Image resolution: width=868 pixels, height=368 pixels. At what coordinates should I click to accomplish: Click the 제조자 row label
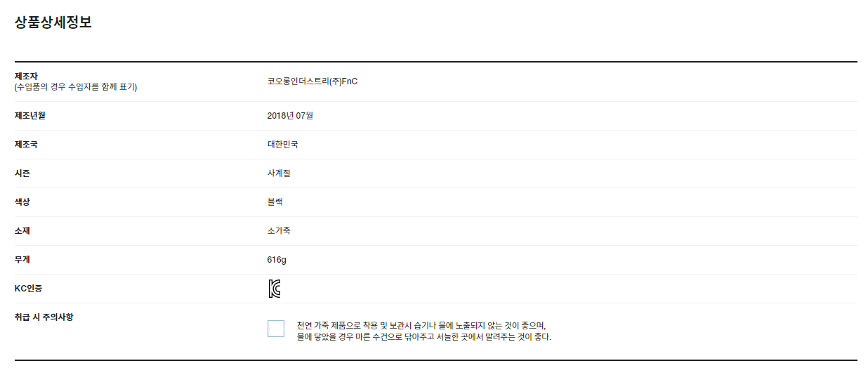pyautogui.click(x=26, y=76)
